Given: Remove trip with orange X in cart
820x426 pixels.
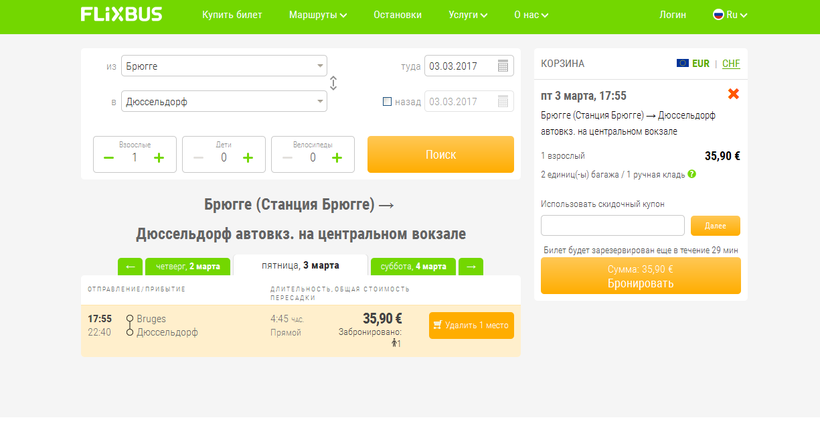Looking at the screenshot, I should tap(733, 94).
